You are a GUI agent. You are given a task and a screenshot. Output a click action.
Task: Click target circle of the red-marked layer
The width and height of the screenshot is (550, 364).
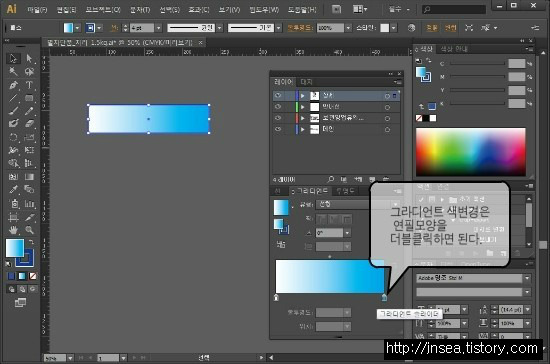coord(387,119)
